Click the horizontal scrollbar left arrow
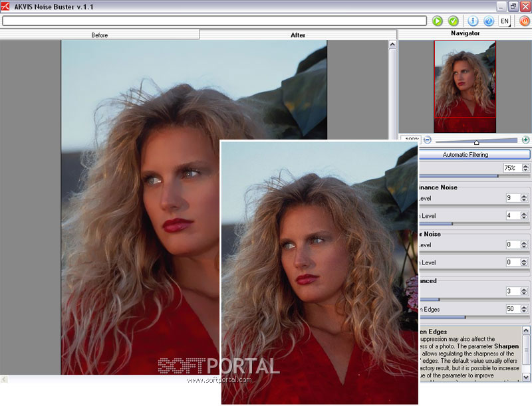 click(4, 379)
